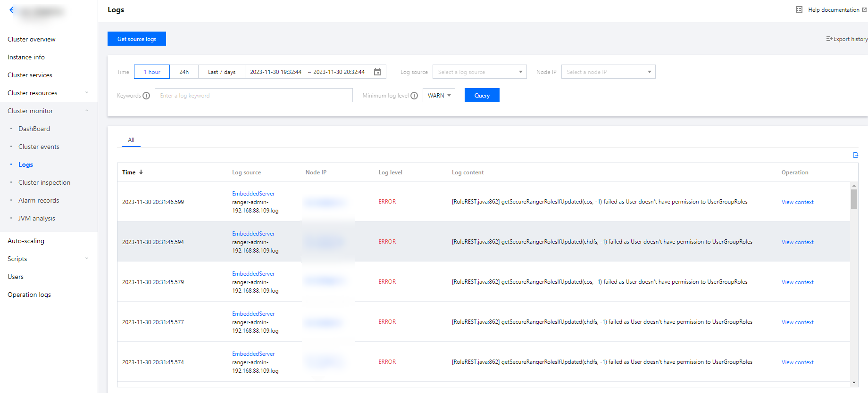Click the Minimum log level info icon

click(x=414, y=96)
